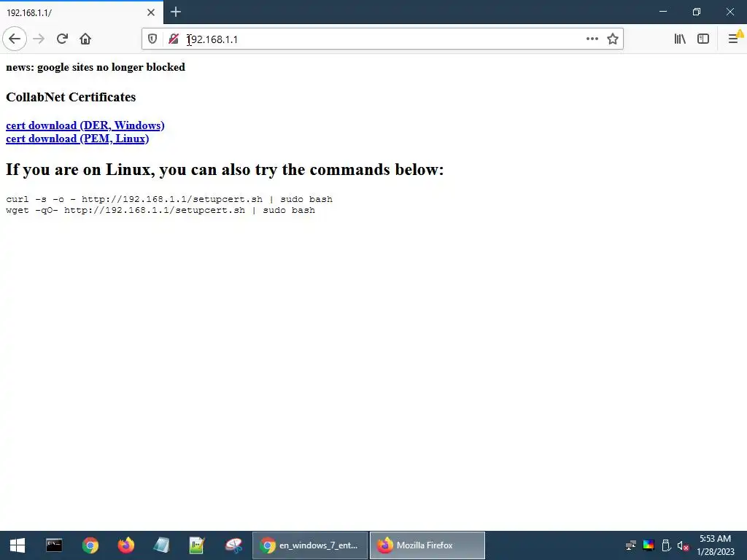Click the colorful display tray icon
The width and height of the screenshot is (747, 560).
649,545
